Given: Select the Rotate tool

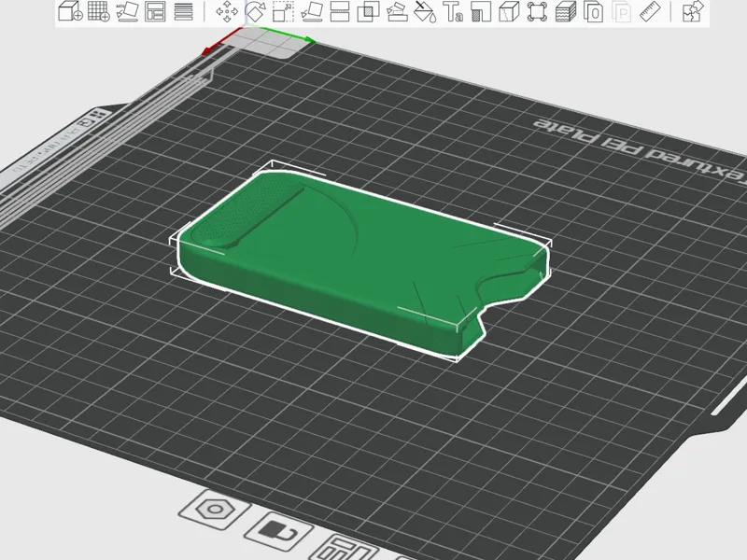Looking at the screenshot, I should coord(255,11).
